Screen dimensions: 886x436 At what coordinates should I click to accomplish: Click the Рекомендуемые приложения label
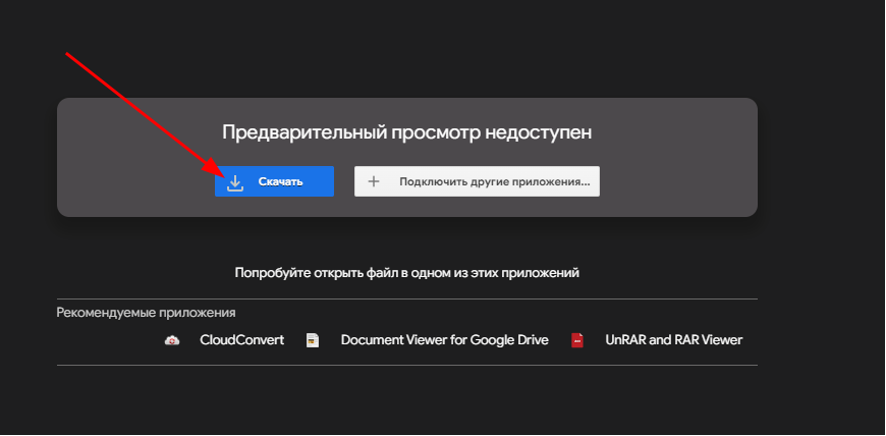tap(146, 312)
